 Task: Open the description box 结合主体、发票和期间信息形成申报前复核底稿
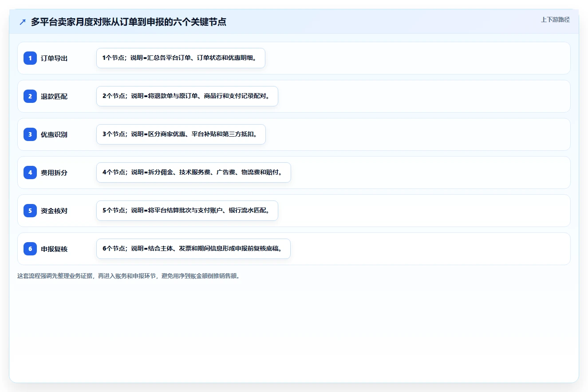[193, 249]
